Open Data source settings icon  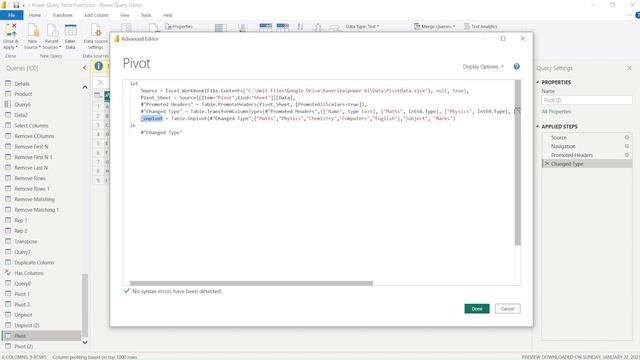click(96, 30)
